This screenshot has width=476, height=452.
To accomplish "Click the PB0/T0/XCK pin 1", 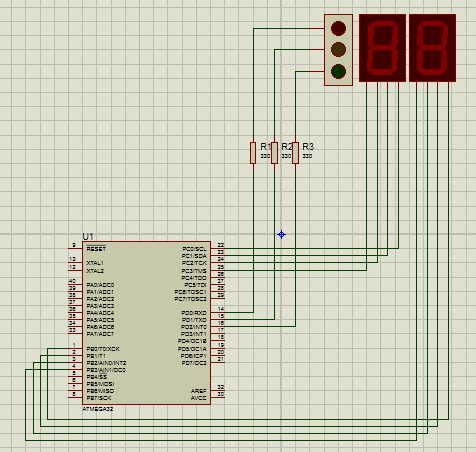I will click(x=75, y=348).
